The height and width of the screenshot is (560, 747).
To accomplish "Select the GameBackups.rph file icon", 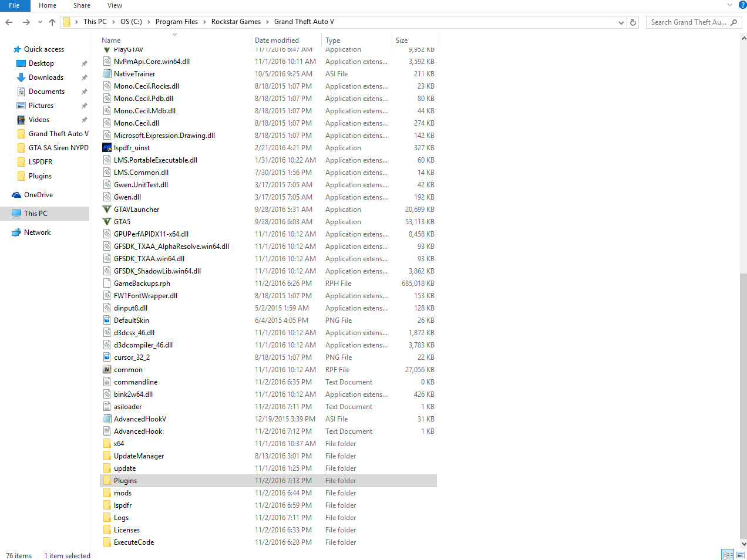I will 107,284.
